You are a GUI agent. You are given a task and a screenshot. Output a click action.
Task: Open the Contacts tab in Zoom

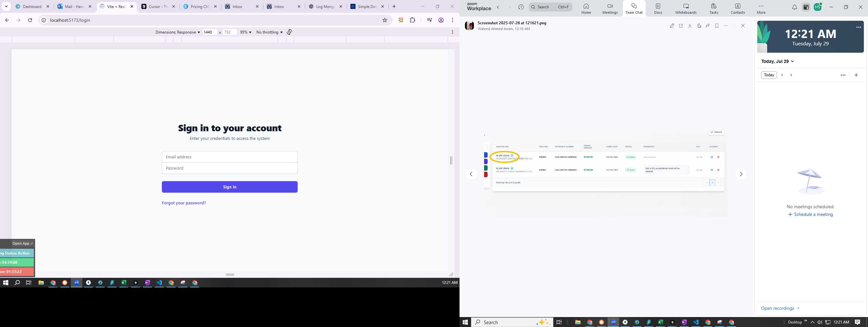(x=737, y=9)
